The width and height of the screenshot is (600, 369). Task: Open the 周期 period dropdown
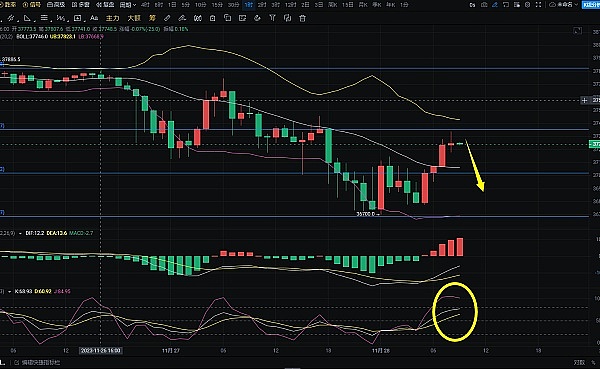pyautogui.click(x=128, y=5)
